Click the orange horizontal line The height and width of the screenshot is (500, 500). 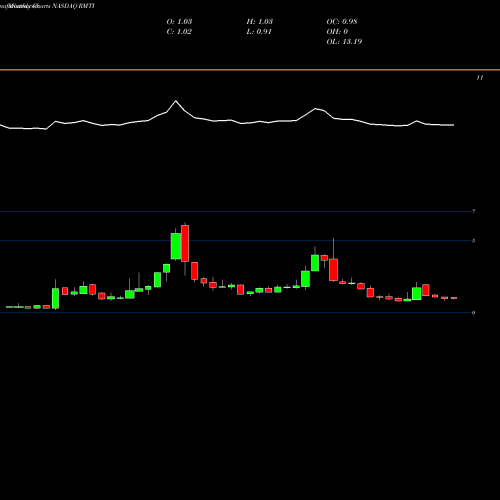250,70
